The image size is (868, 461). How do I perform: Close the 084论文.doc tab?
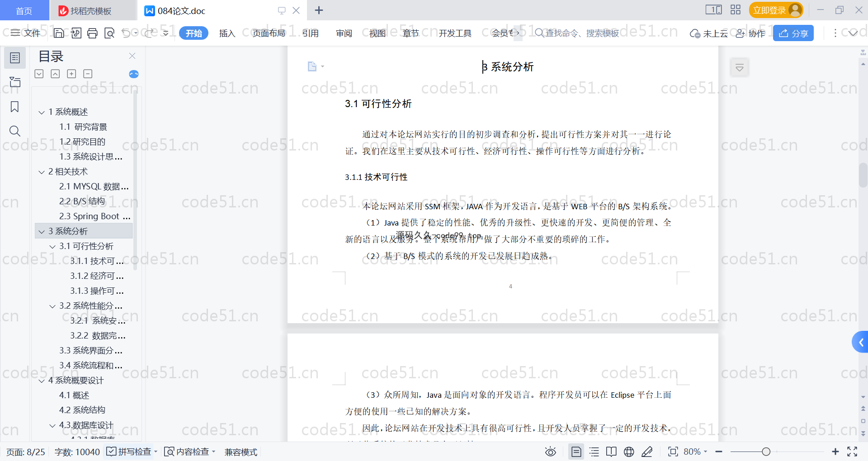click(296, 10)
